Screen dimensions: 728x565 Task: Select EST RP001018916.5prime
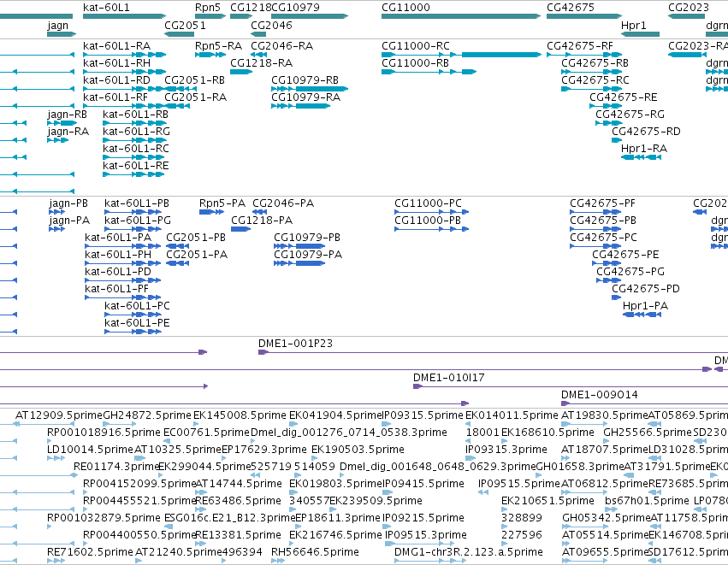point(104,433)
